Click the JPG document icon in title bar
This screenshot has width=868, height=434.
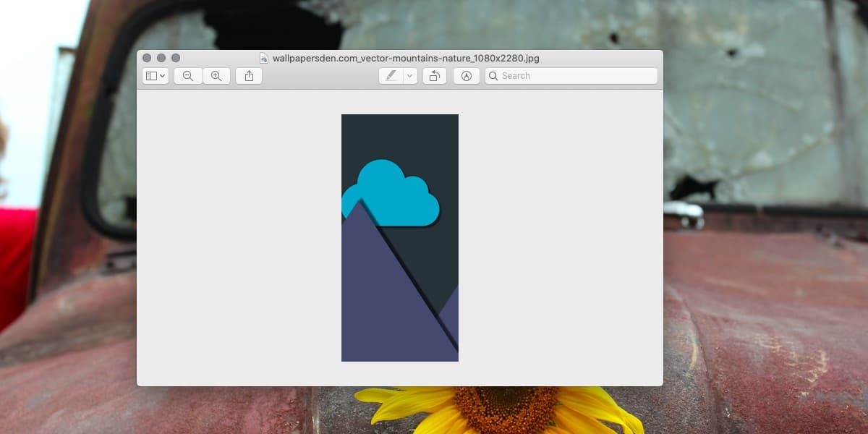264,59
